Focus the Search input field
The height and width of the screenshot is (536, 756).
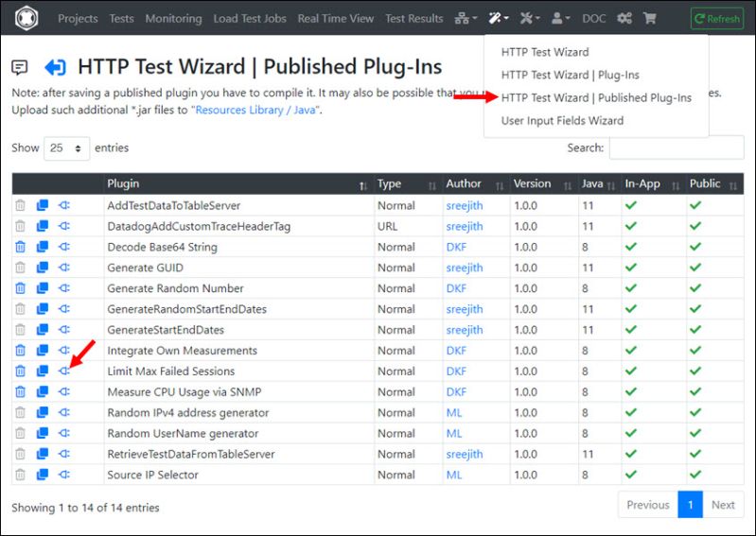pos(677,147)
